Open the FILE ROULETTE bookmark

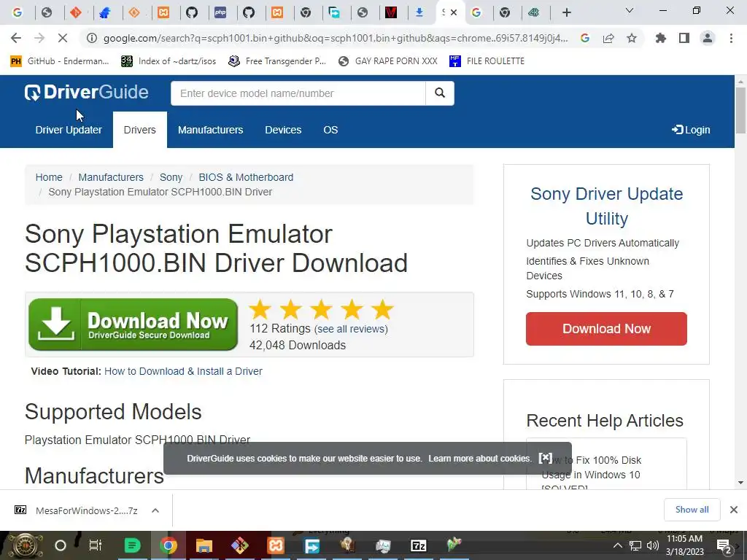point(487,61)
